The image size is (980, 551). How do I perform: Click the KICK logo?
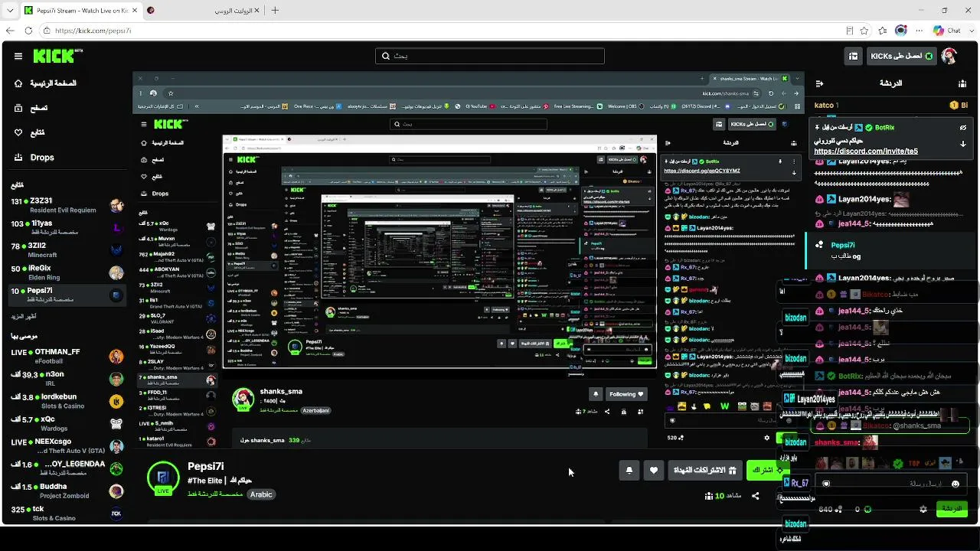(57, 56)
